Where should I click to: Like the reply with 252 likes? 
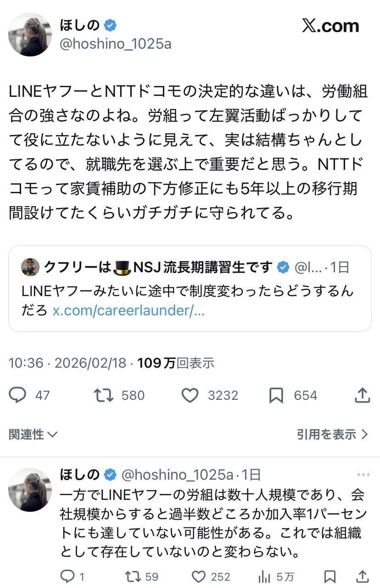(x=198, y=576)
